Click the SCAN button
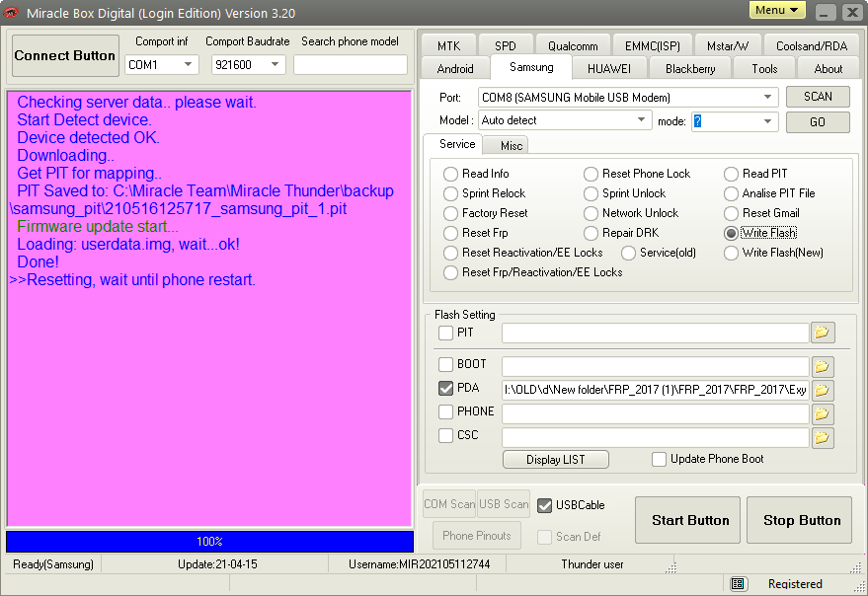The image size is (868, 596). pos(818,97)
